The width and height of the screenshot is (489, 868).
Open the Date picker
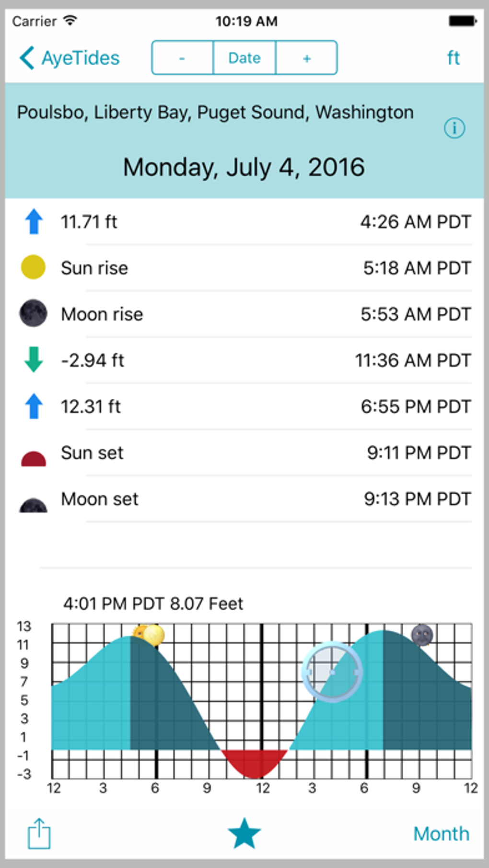tap(244, 58)
